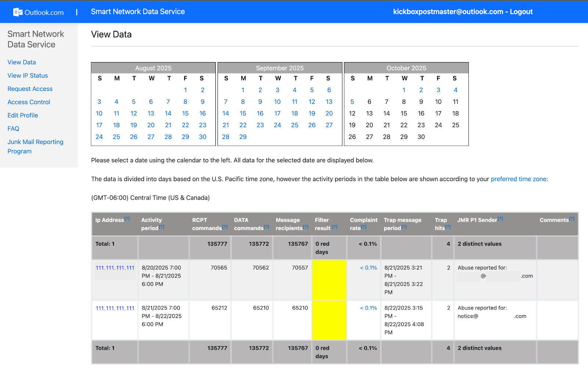Select September 15 on the calendar
Image resolution: width=588 pixels, height=372 pixels.
243,113
